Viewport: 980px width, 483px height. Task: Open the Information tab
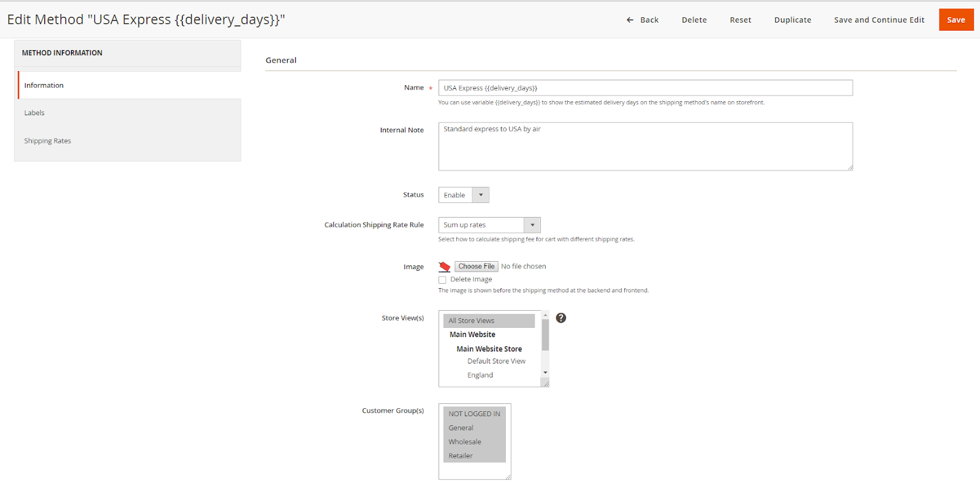pos(44,85)
